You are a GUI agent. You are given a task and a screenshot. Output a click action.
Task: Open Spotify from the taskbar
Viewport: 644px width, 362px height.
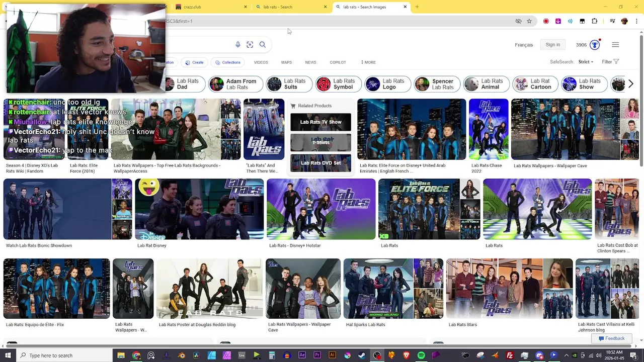point(421,355)
